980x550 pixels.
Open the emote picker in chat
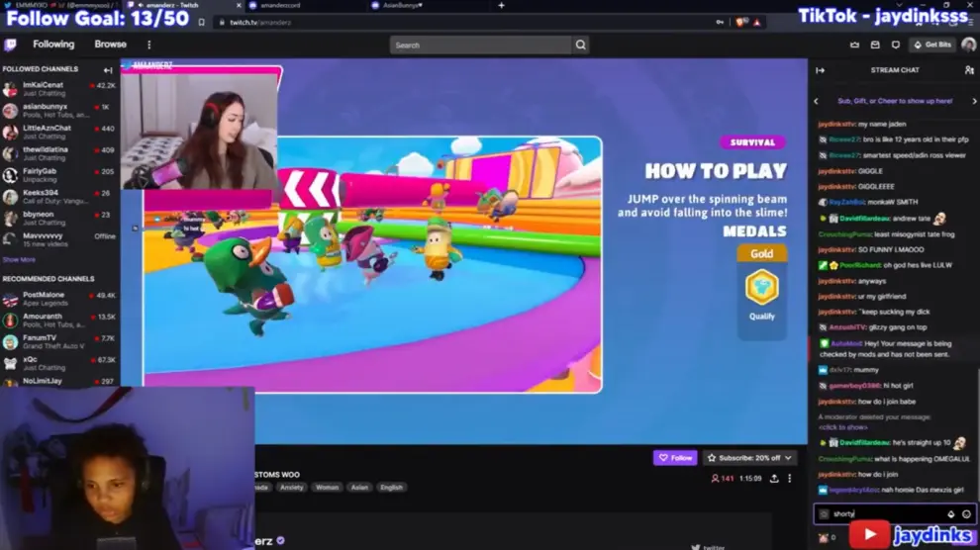(x=966, y=514)
